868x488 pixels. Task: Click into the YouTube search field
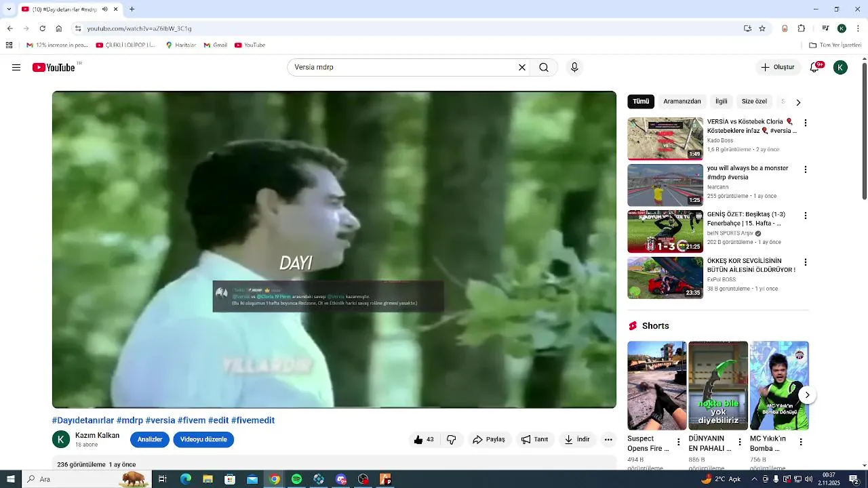point(403,67)
